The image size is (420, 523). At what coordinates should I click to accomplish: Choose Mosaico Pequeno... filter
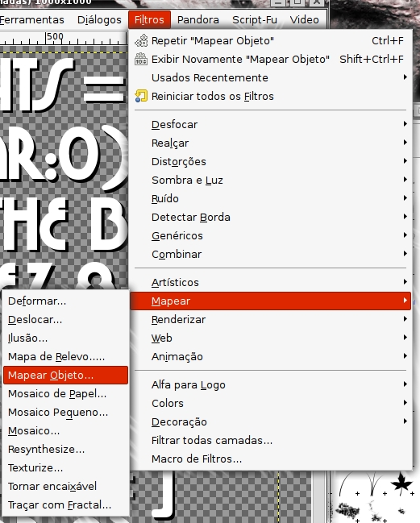65,413
